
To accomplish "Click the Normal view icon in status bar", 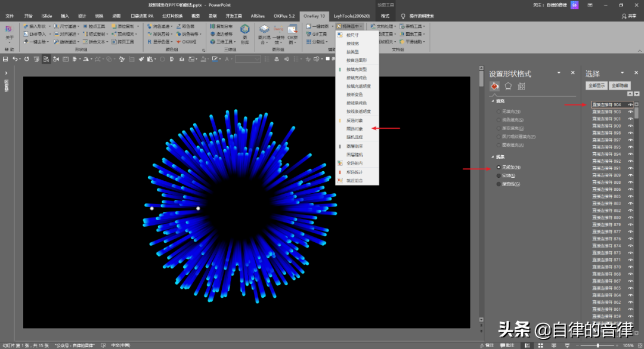I will click(527, 345).
